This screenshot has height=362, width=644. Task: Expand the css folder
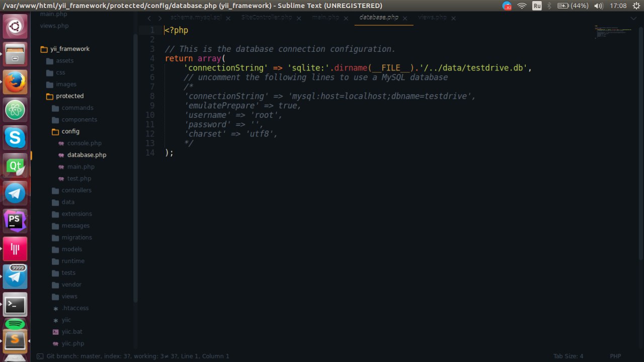coord(50,73)
